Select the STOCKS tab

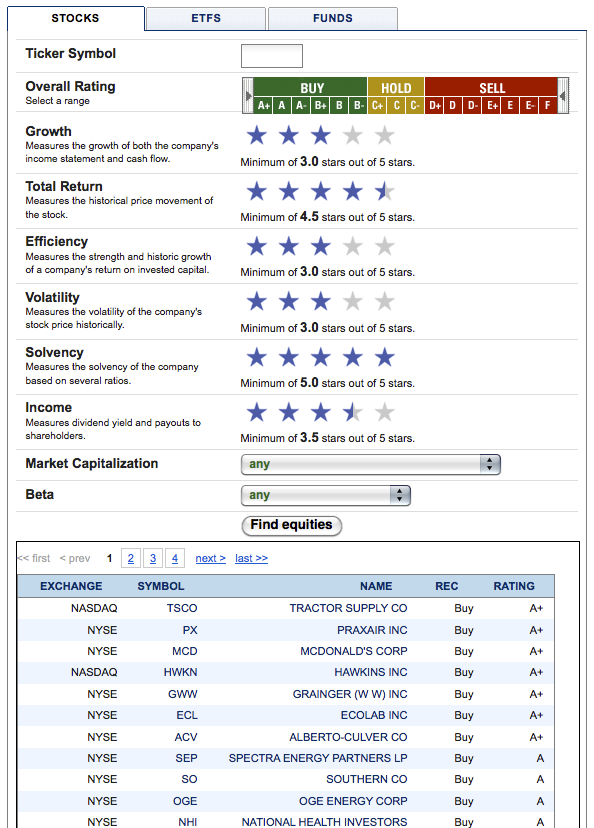tap(76, 18)
